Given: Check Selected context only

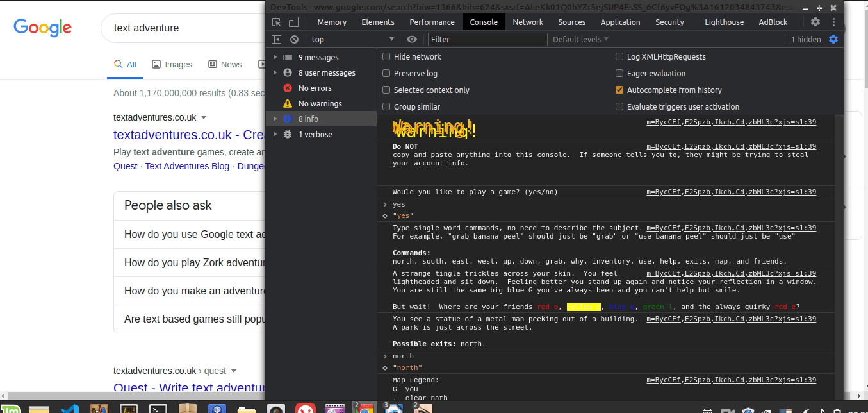Looking at the screenshot, I should [x=386, y=90].
